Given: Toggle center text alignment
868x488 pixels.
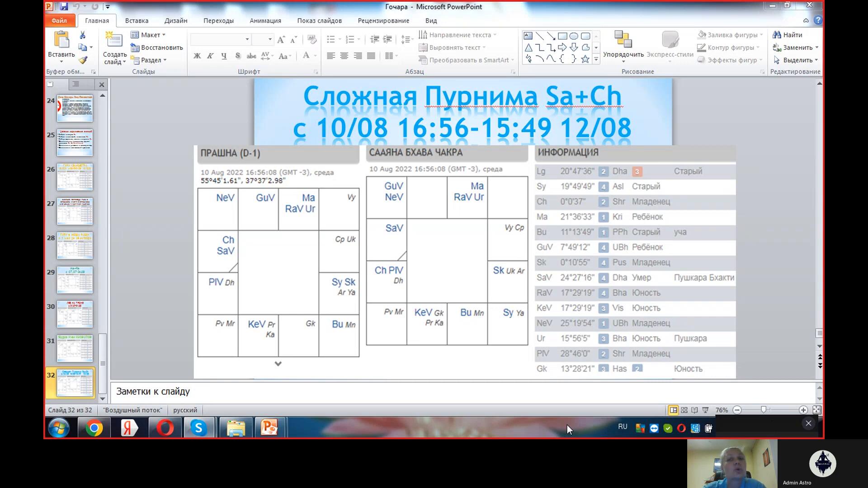Looking at the screenshot, I should [x=344, y=56].
